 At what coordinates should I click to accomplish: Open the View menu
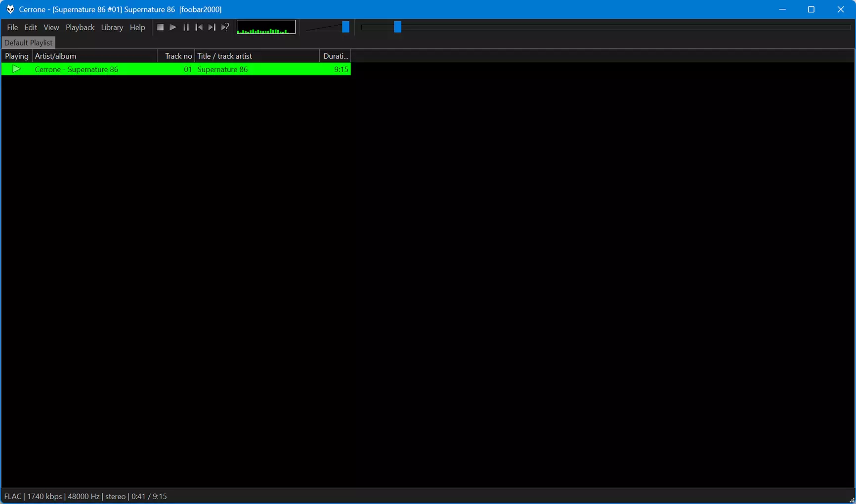(x=51, y=27)
